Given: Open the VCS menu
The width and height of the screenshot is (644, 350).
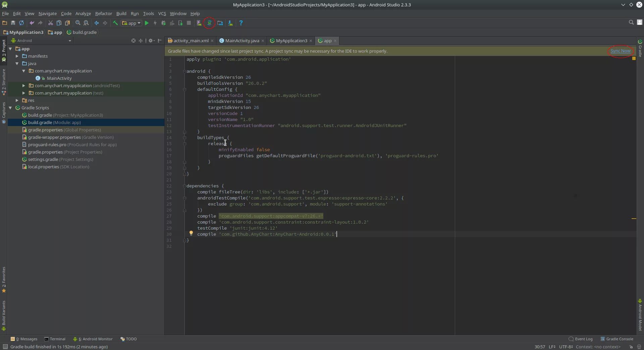Looking at the screenshot, I should tap(162, 13).
